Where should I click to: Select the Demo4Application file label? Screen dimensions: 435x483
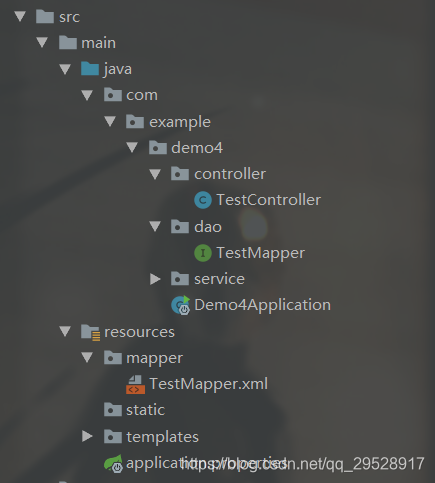262,305
